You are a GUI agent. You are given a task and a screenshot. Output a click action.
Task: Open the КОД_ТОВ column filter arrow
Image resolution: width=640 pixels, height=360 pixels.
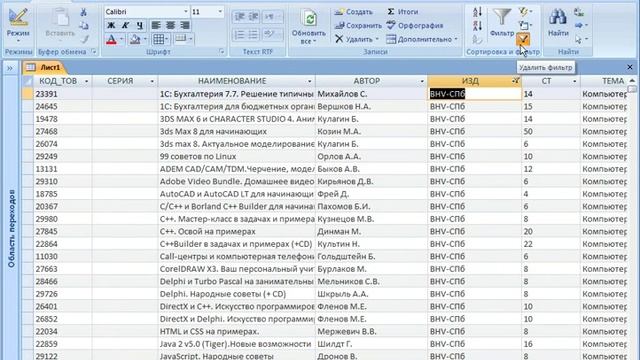(x=86, y=81)
